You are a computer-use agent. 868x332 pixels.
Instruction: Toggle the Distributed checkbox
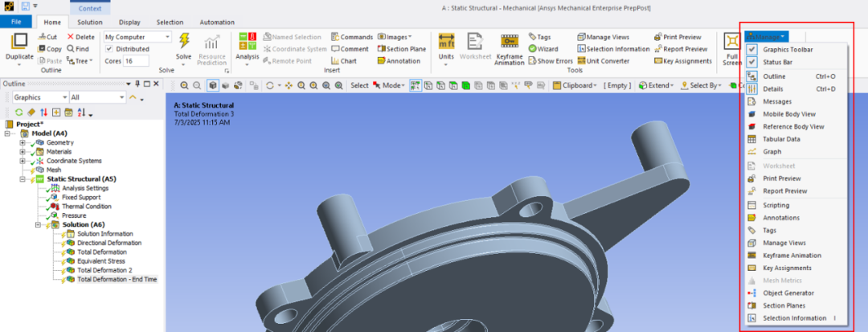coord(108,49)
